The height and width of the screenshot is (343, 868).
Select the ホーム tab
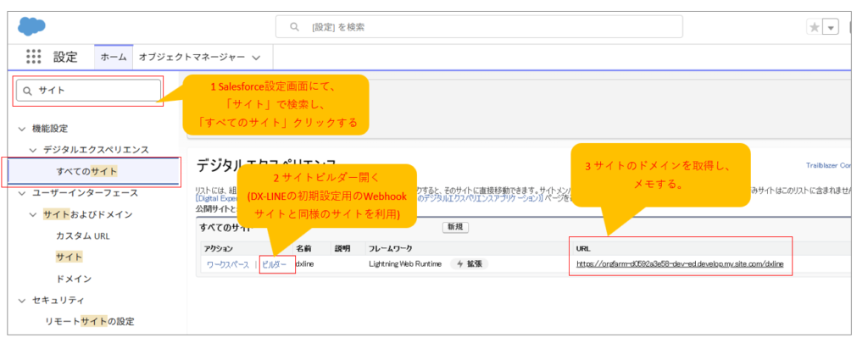pos(114,57)
